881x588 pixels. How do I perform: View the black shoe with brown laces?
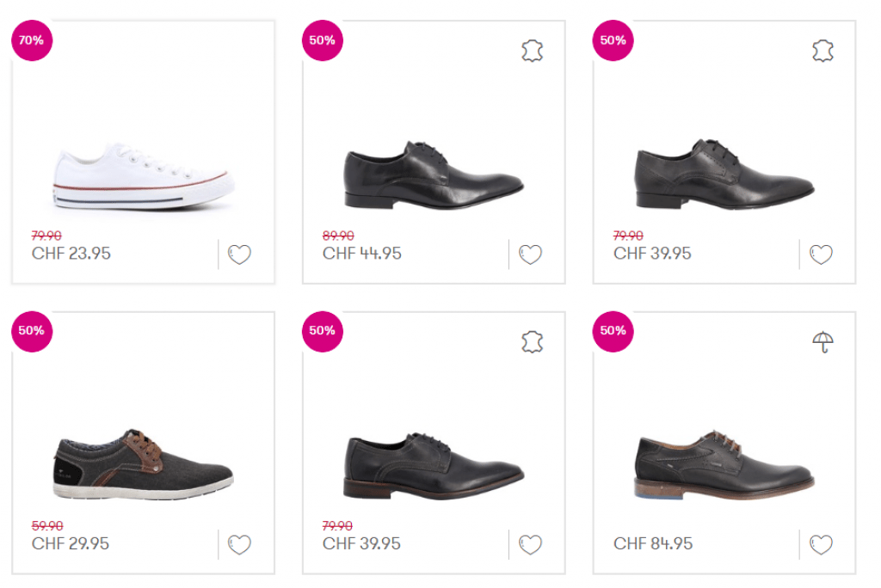[x=724, y=464]
